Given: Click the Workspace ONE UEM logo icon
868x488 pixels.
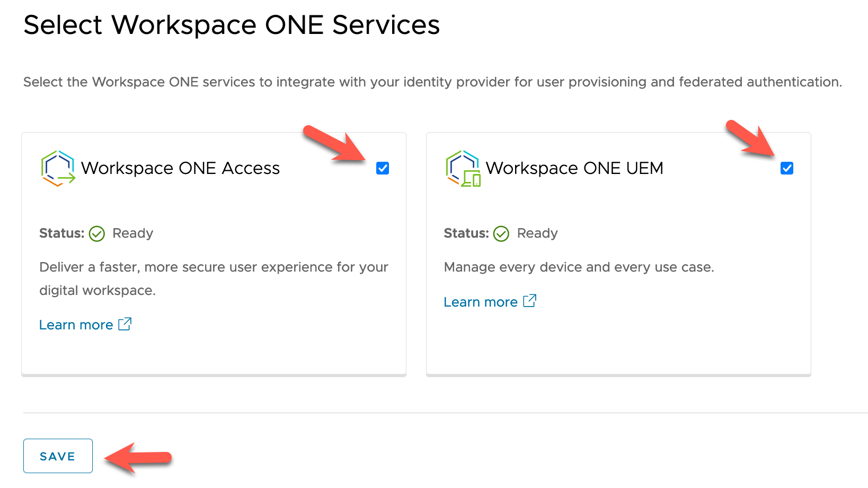Looking at the screenshot, I should click(x=463, y=168).
